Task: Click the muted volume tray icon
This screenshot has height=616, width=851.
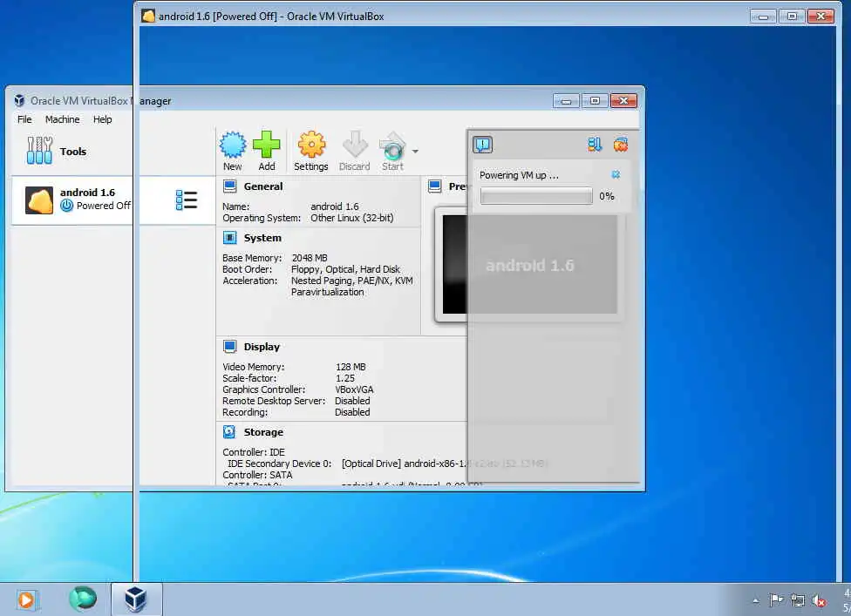Action: 819,600
